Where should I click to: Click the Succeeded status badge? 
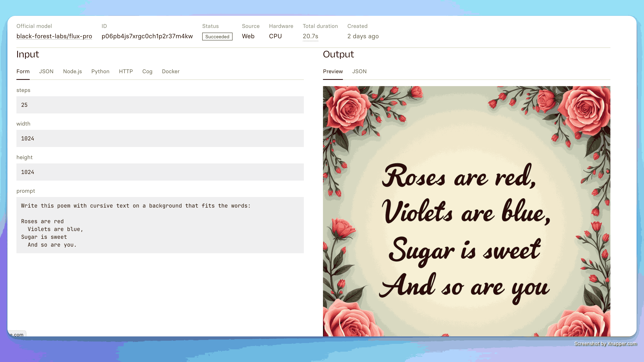(217, 37)
